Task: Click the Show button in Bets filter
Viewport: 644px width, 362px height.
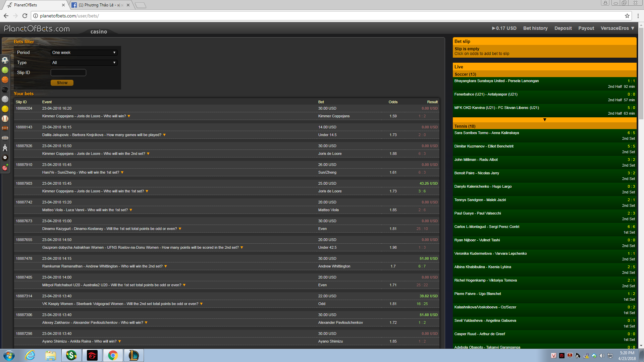Action: 62,83
